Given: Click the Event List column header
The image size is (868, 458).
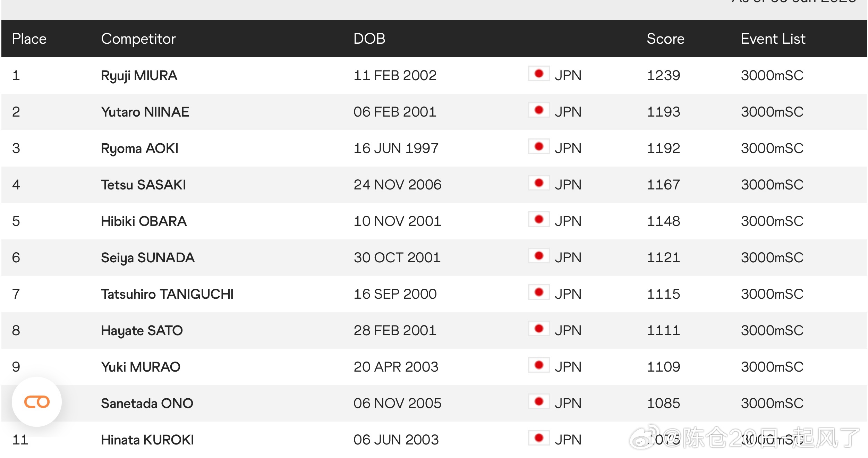Looking at the screenshot, I should [773, 39].
